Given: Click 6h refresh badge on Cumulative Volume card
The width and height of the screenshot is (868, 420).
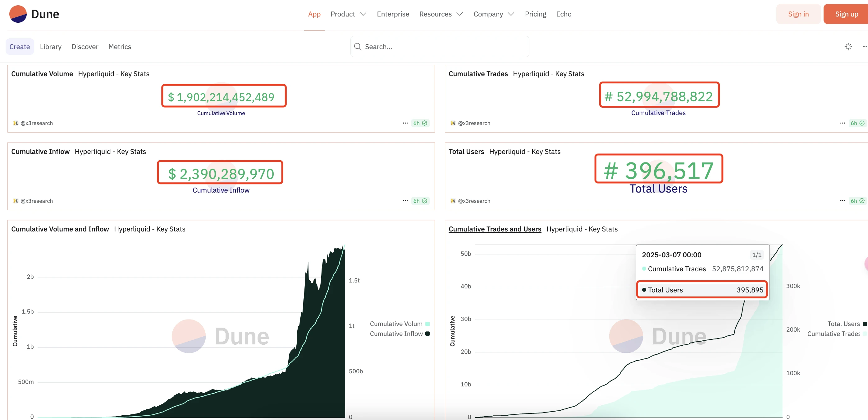Looking at the screenshot, I should [420, 123].
